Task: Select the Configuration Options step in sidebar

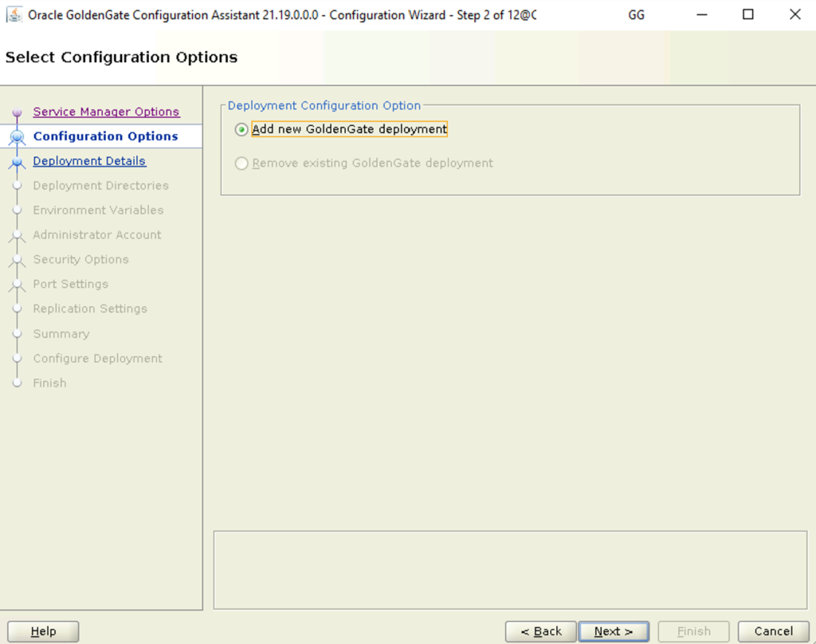Action: [x=106, y=135]
